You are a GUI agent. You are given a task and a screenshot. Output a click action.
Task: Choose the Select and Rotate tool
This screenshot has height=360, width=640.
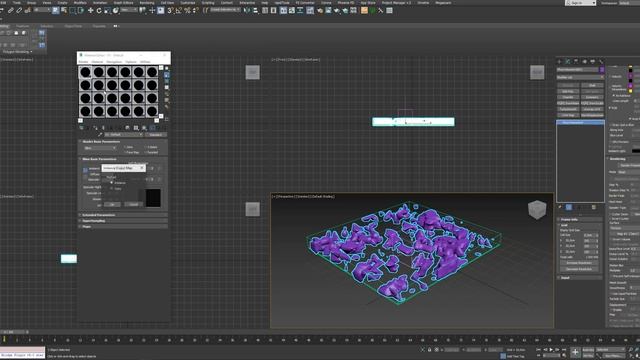click(x=99, y=10)
